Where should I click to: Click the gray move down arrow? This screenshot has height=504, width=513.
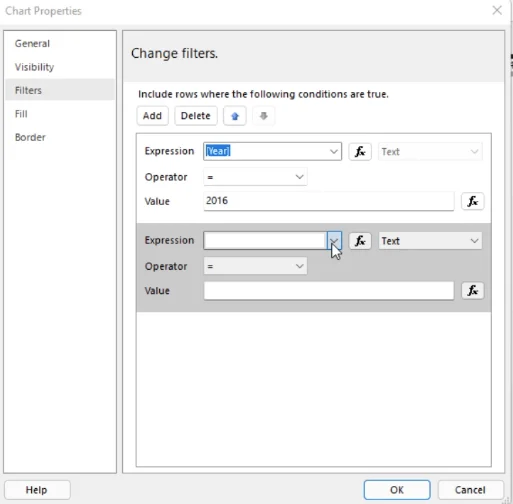click(x=263, y=116)
